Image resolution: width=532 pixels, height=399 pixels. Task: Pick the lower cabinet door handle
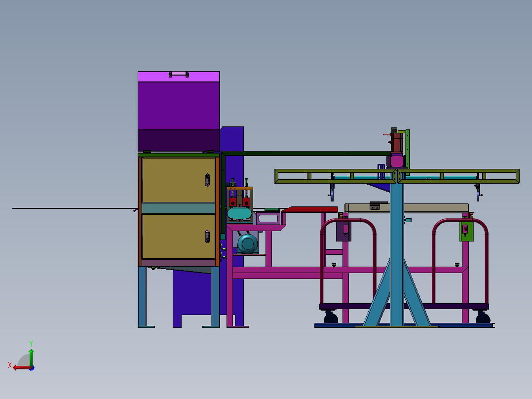tap(207, 237)
